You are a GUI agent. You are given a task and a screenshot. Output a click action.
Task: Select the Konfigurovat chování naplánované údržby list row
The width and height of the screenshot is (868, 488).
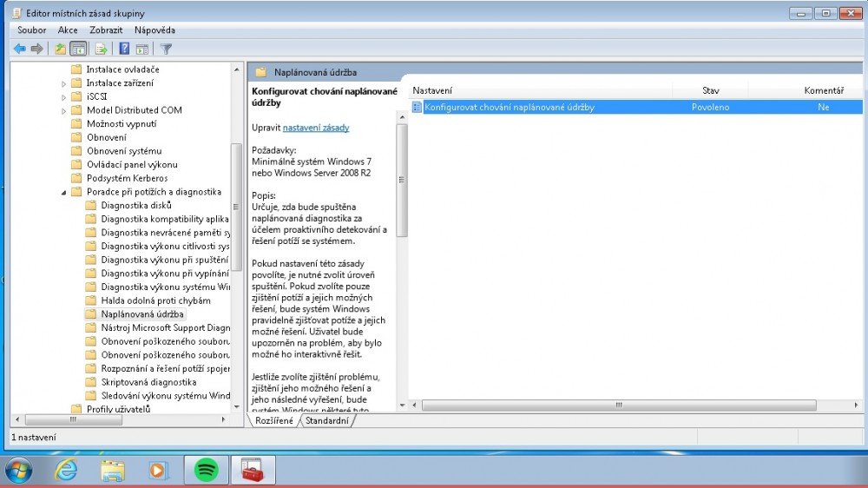pyautogui.click(x=509, y=107)
